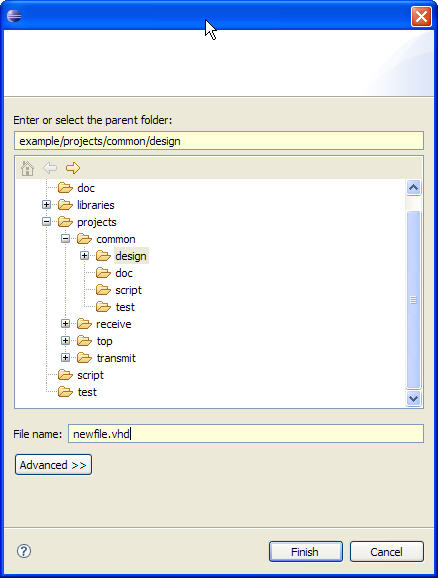Screen dimensions: 438x578
Task: Select the root-level test folder
Action: point(87,392)
